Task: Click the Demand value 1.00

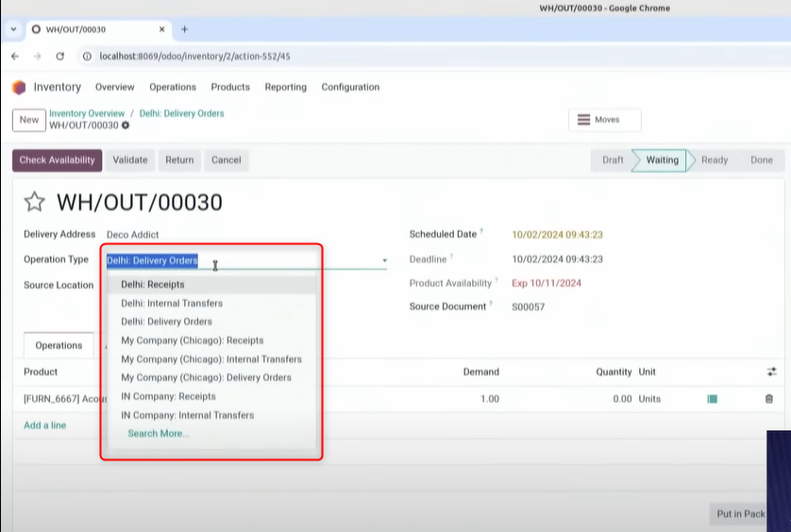Action: coord(489,399)
